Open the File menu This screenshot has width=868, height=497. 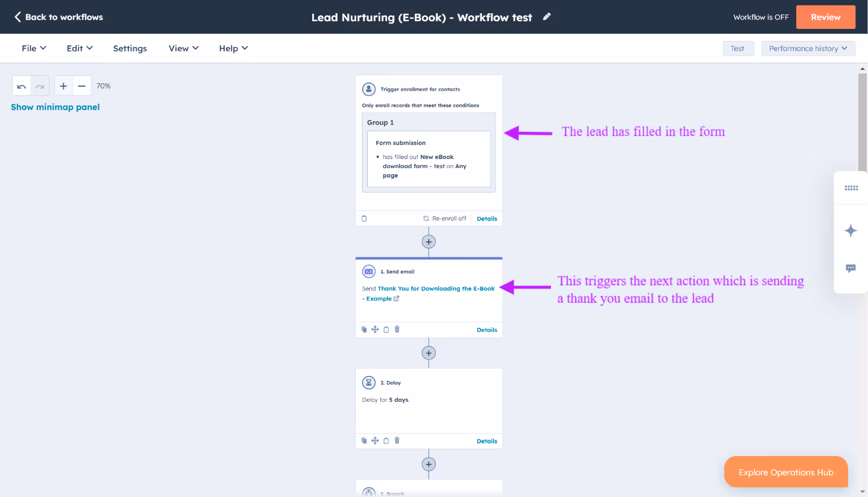tap(33, 48)
